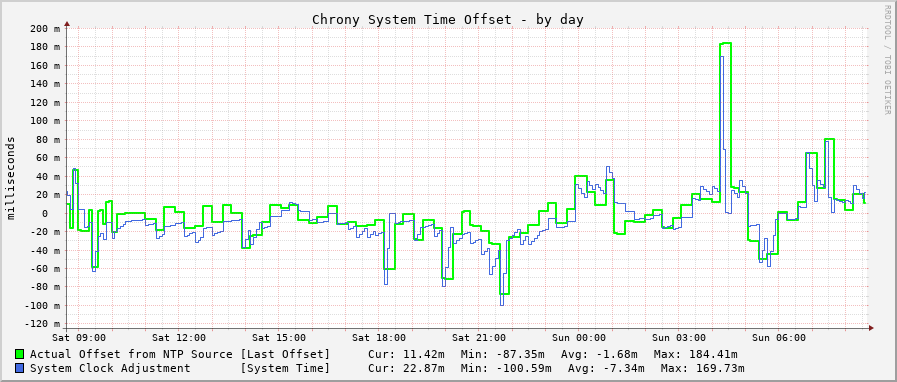Click the blue System Clock Adjustment swatch
Screen dimensions: 897x382
[x=20, y=368]
